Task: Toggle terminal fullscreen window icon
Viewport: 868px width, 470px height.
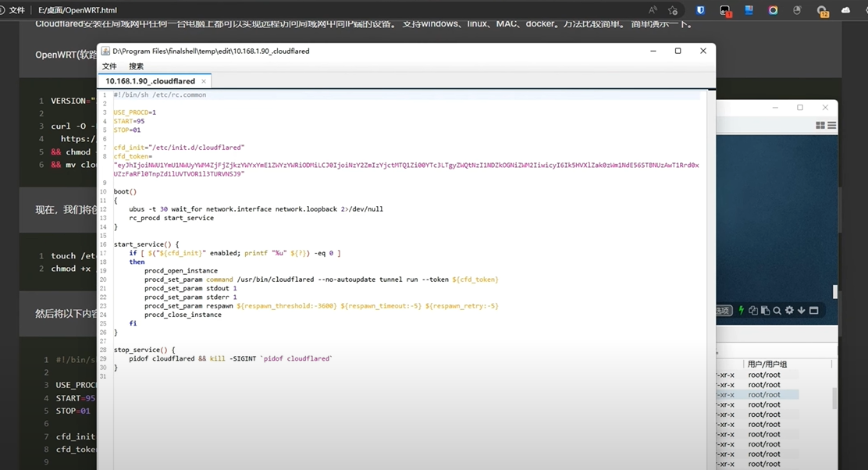Action: click(813, 311)
